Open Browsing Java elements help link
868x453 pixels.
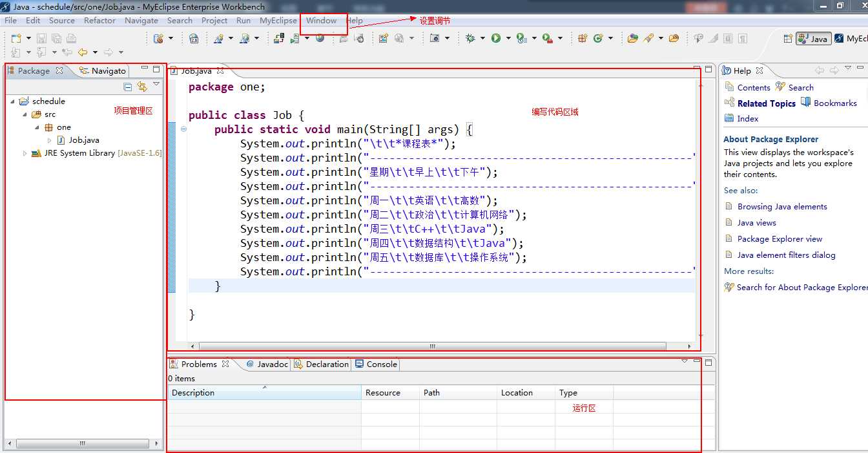pos(782,207)
